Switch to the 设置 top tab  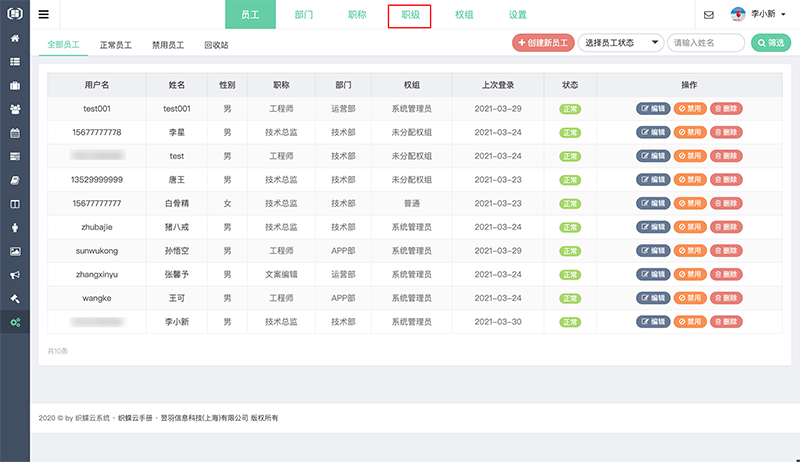pos(517,14)
